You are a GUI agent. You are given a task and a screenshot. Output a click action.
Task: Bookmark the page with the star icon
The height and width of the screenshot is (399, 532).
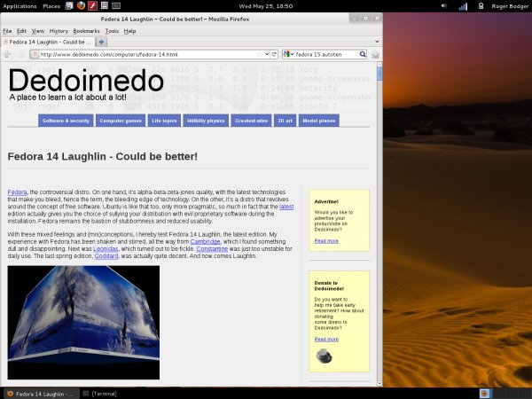(x=260, y=54)
